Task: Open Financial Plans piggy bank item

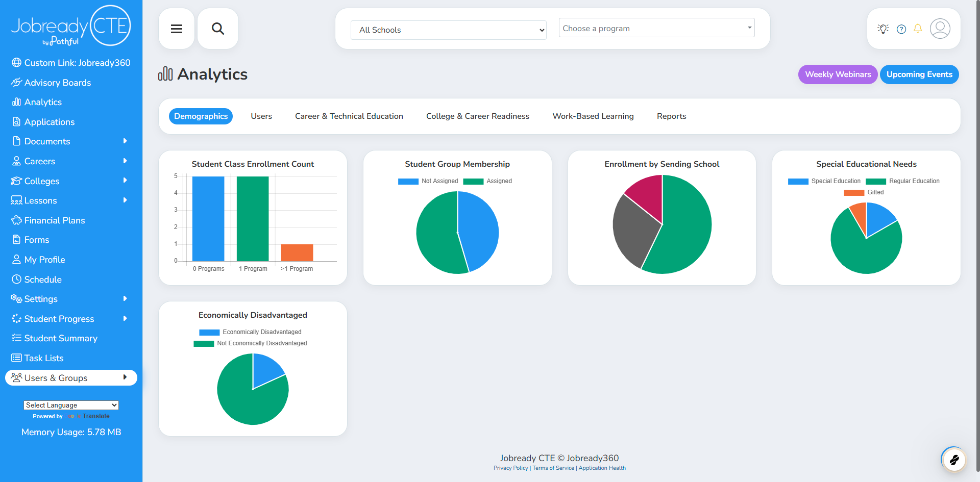Action: [x=54, y=220]
